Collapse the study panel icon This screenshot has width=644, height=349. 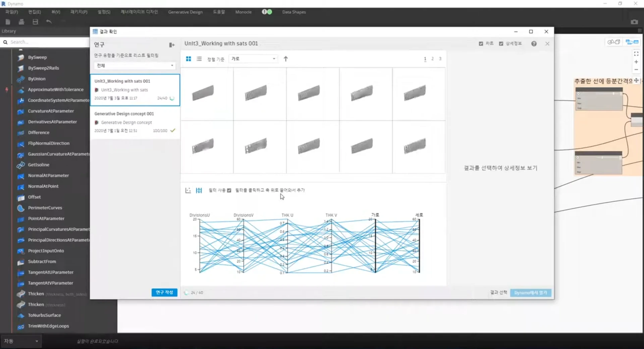172,45
